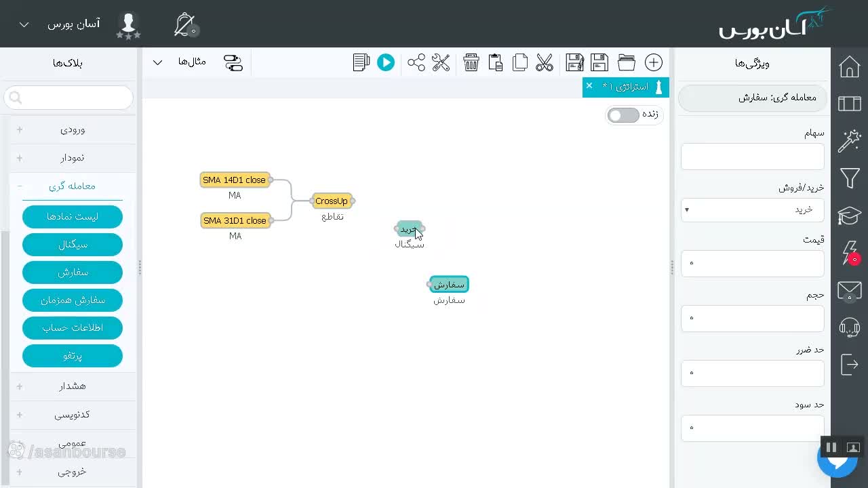Go to home icon in right sidebar
Viewport: 868px width, 488px height.
point(850,67)
